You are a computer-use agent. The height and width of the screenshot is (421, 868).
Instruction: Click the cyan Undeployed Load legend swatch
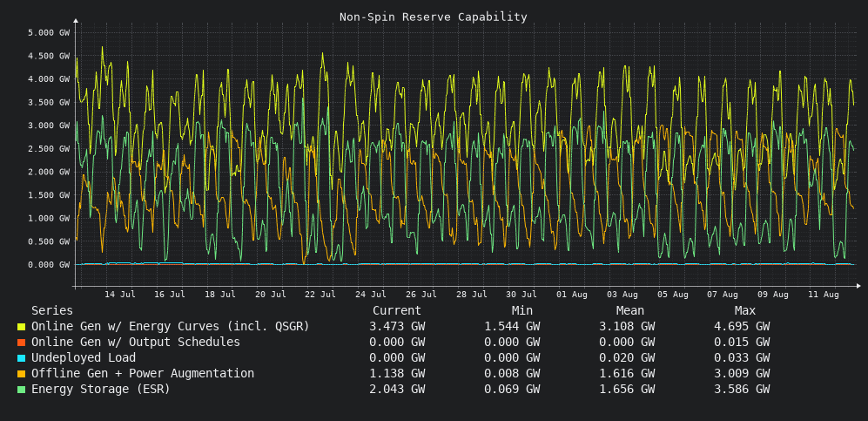22,358
